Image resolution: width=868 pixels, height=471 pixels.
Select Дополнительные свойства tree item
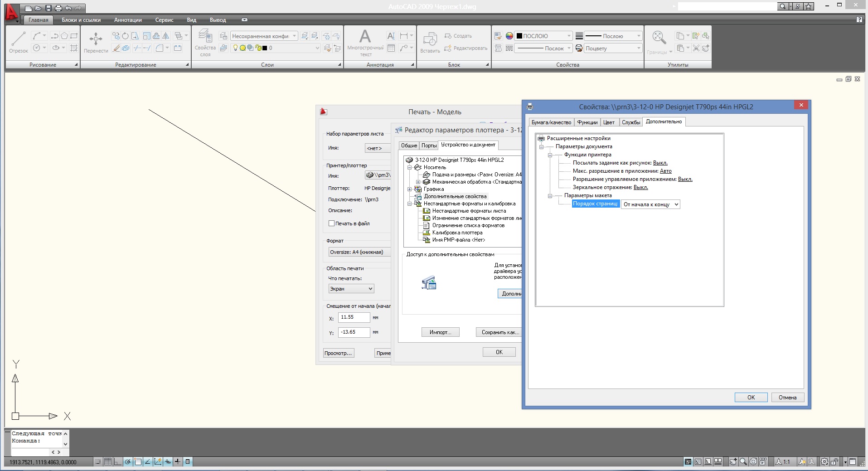455,196
